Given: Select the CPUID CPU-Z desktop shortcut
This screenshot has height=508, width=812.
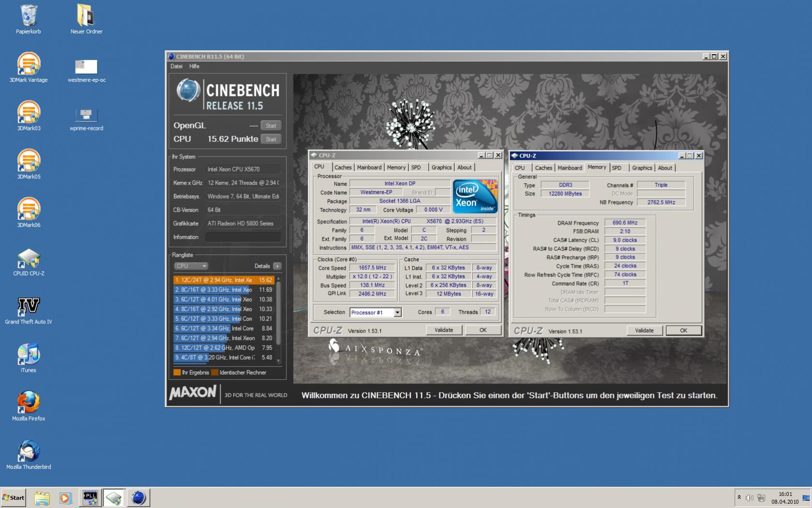Looking at the screenshot, I should (x=29, y=262).
